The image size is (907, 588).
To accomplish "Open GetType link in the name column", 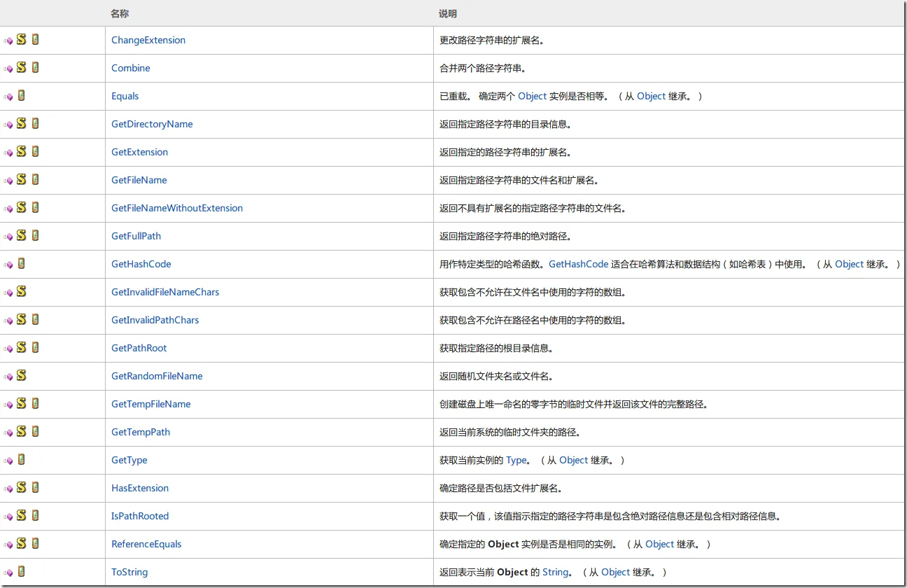I will (129, 460).
